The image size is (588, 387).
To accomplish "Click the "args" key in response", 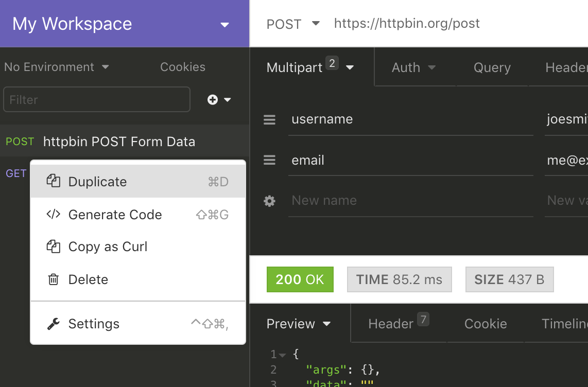I will [326, 370].
